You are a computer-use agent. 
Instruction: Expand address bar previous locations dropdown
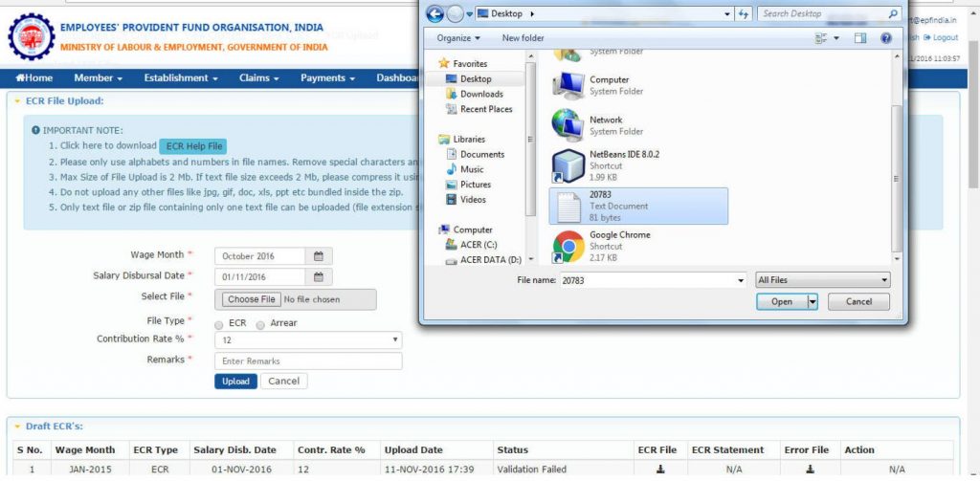click(x=727, y=13)
